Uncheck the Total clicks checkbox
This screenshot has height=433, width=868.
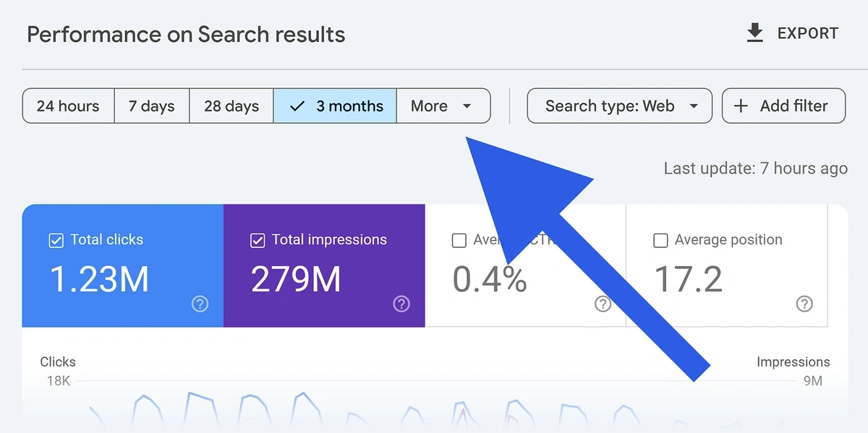coord(56,241)
